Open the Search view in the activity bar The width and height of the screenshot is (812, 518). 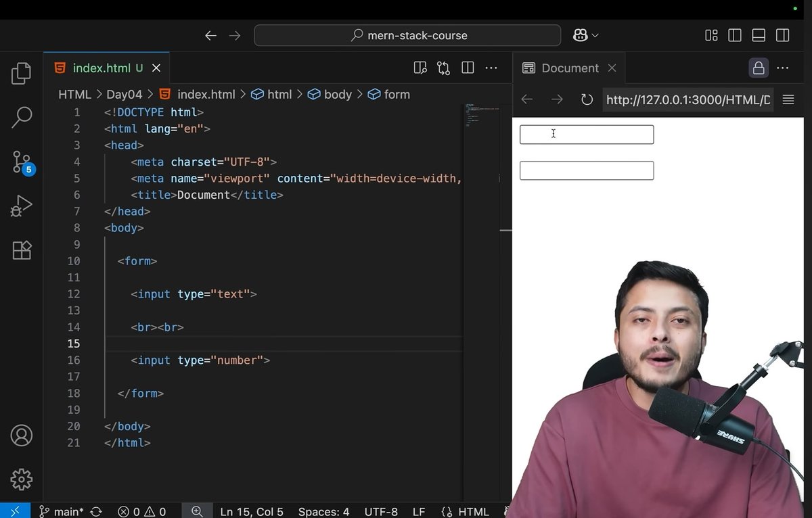(x=22, y=118)
